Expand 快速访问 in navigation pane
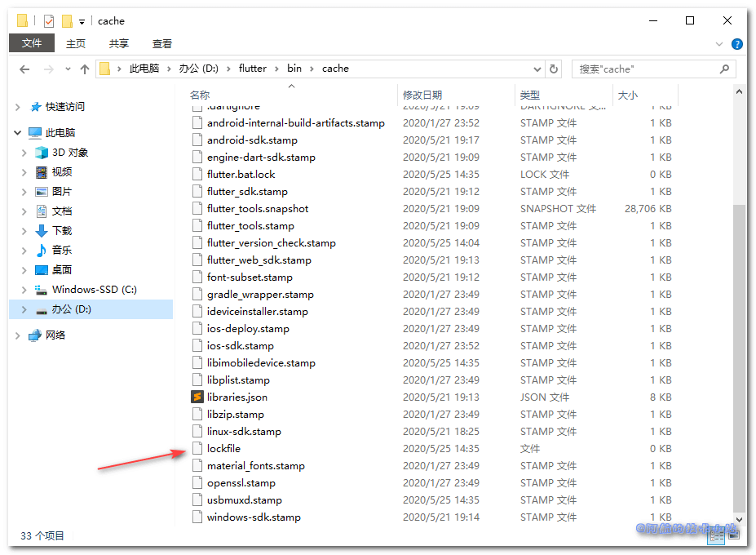The height and width of the screenshot is (555, 756). click(x=18, y=107)
